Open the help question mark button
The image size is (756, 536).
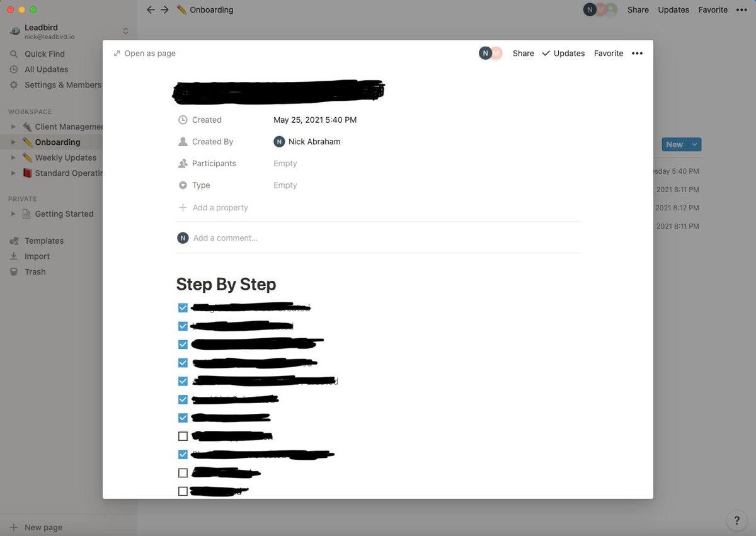click(737, 520)
